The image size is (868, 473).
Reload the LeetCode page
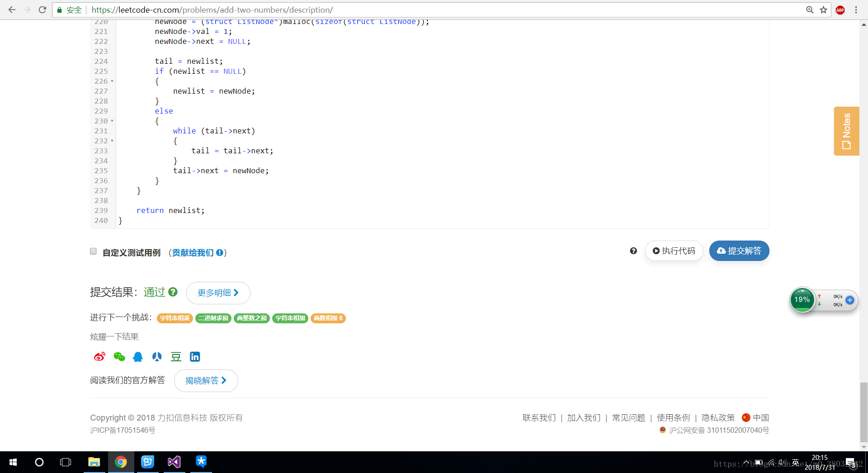tap(42, 9)
